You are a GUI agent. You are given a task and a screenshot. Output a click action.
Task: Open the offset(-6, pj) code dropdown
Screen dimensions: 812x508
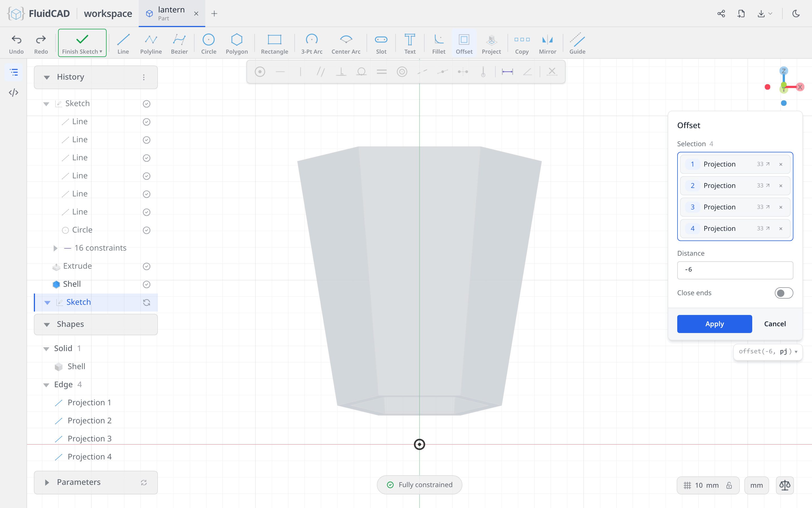(796, 352)
